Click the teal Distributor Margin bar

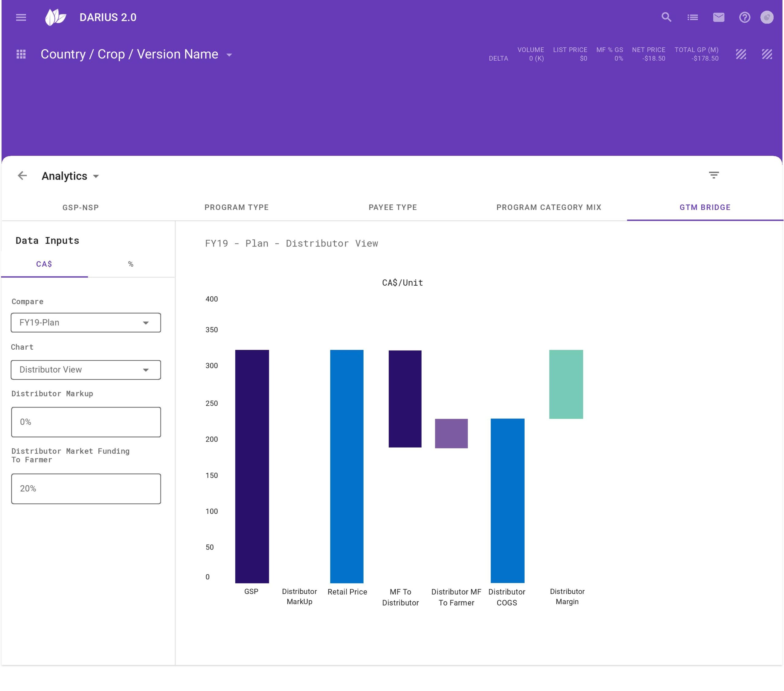click(x=566, y=384)
